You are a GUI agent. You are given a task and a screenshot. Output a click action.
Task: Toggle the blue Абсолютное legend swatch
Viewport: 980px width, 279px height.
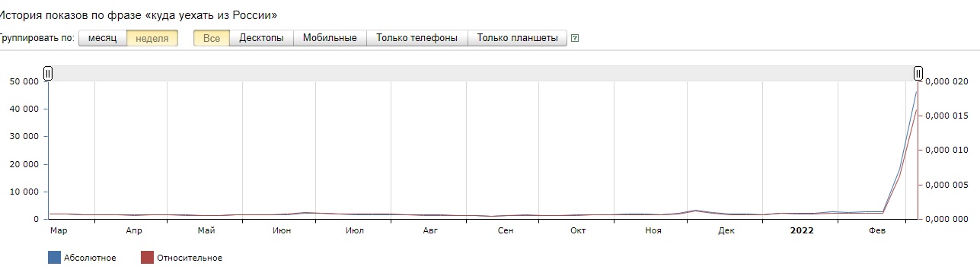(x=54, y=258)
